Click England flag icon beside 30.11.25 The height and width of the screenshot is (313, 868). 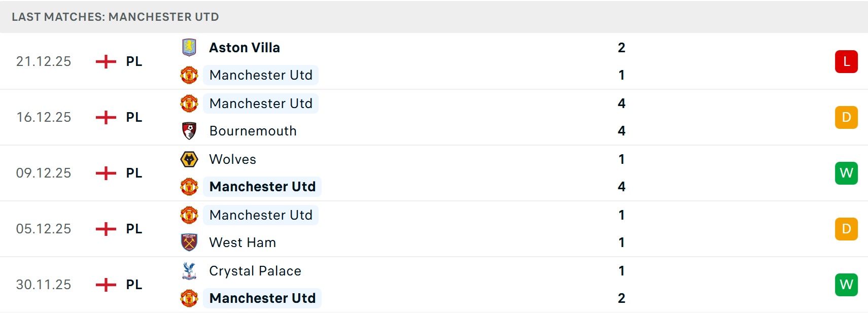[x=106, y=285]
